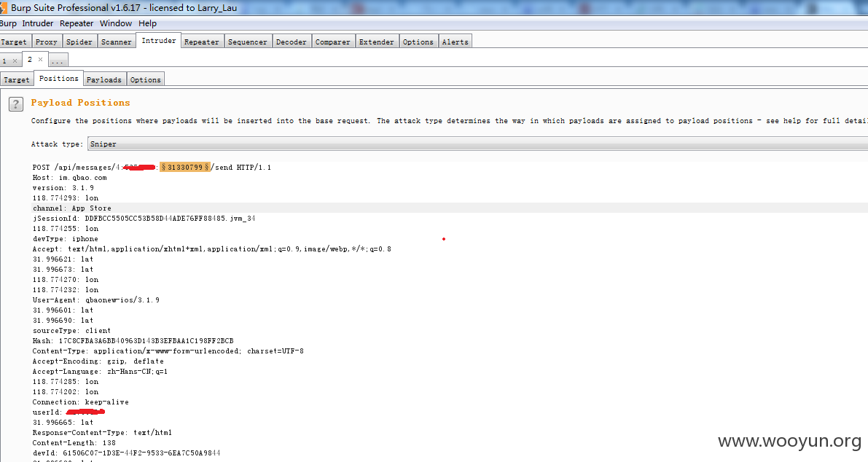Switch to the Sequencer tab
Image resolution: width=868 pixels, height=462 pixels.
click(248, 42)
